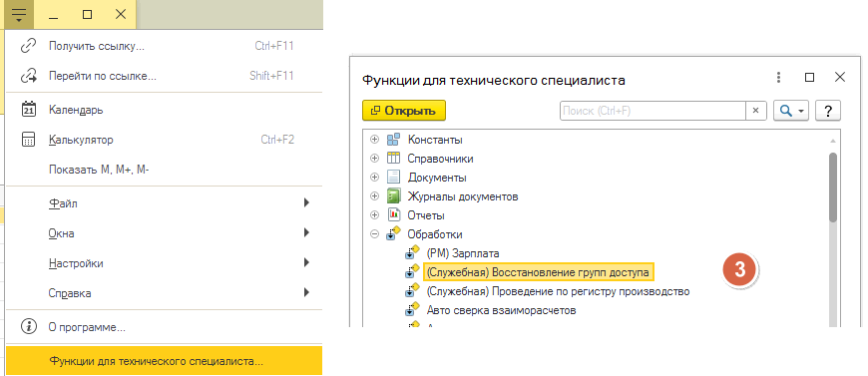Select the Отчеты tree row
Viewport: 868px width, 376px height.
pyautogui.click(x=595, y=215)
